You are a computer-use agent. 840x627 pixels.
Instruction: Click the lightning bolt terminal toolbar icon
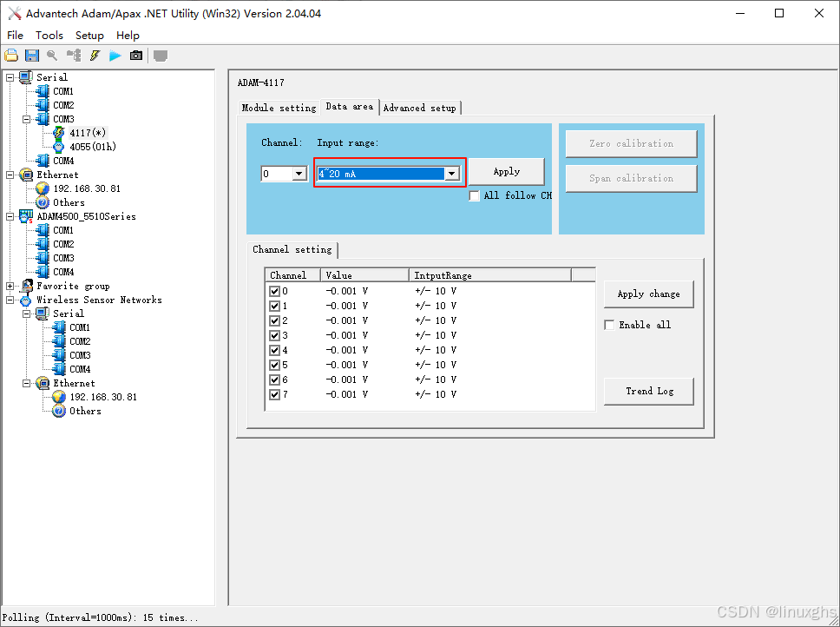(95, 56)
